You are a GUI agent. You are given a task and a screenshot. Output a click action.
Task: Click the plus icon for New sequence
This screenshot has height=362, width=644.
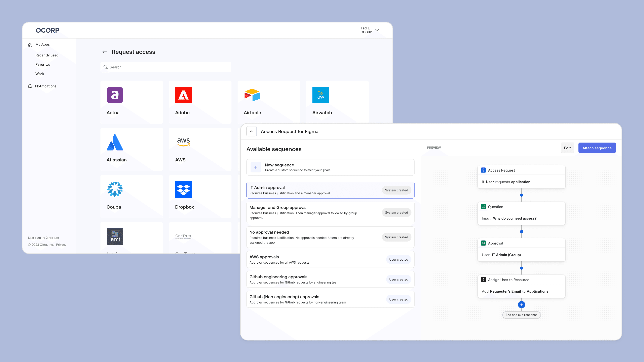255,167
